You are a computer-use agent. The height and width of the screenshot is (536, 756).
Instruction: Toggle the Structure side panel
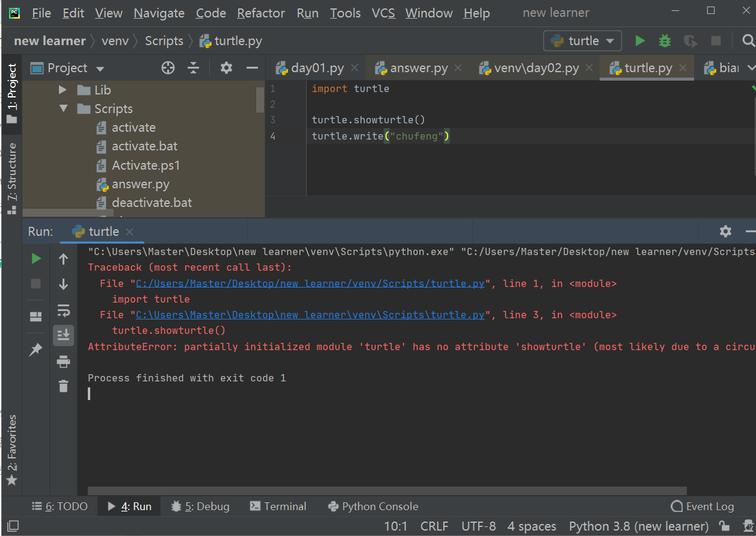coord(12,178)
